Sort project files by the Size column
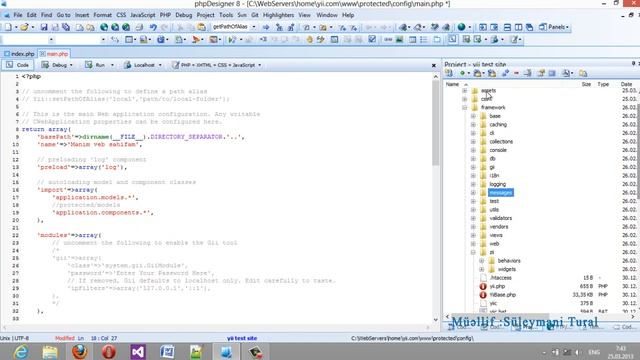 pos(587,84)
